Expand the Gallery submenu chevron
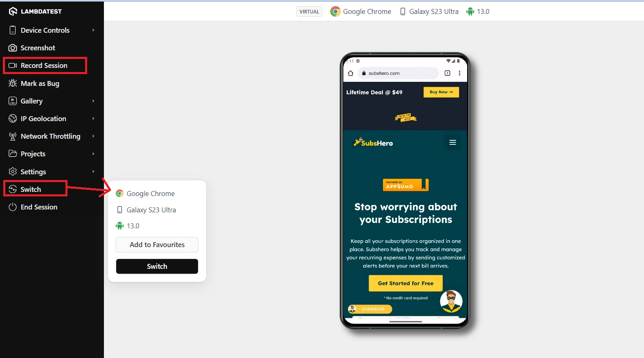Viewport: 644px width, 358px height. click(93, 101)
